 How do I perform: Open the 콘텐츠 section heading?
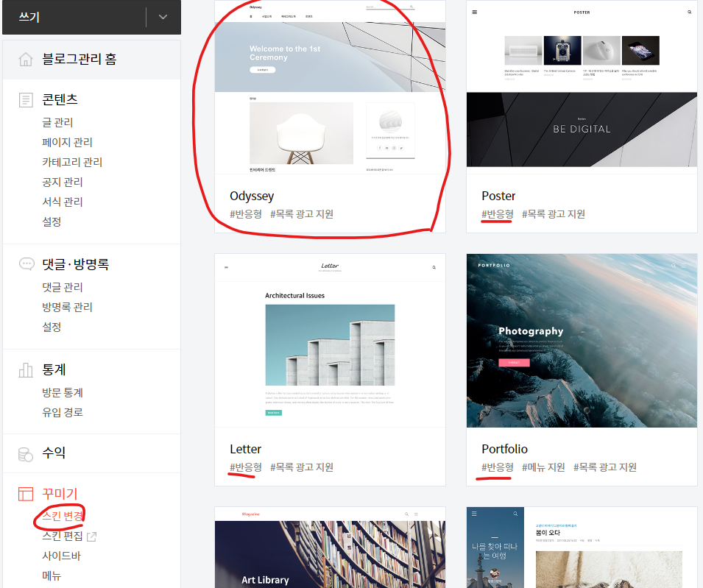click(60, 99)
